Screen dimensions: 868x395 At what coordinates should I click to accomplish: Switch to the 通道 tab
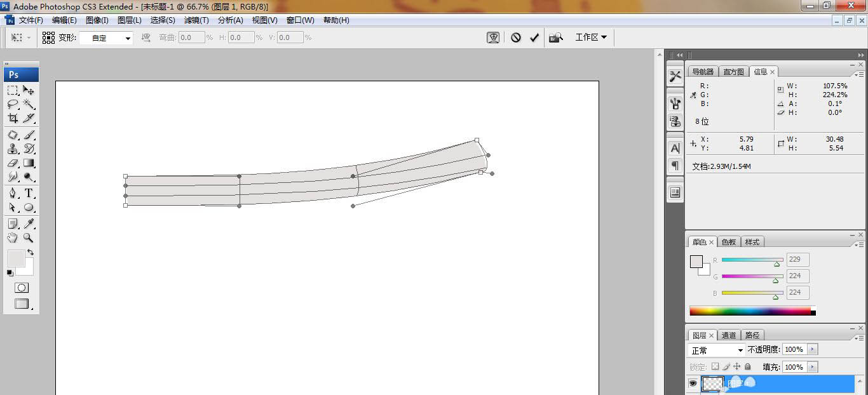point(729,335)
